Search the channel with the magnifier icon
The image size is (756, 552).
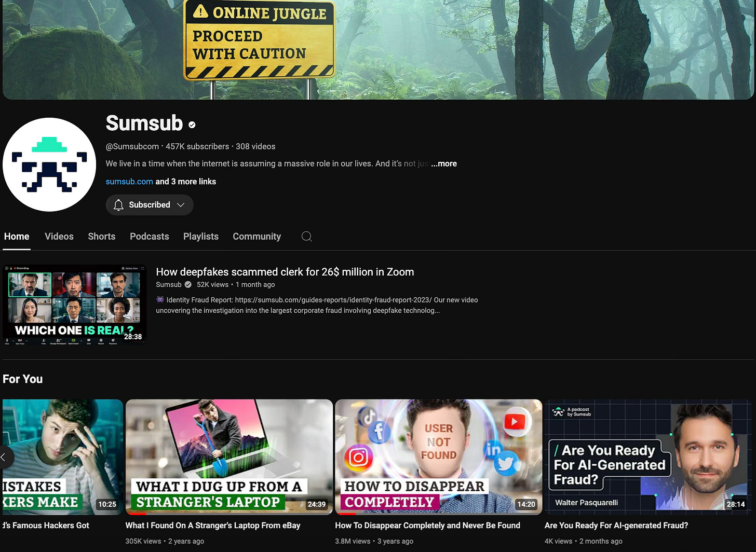tap(307, 237)
